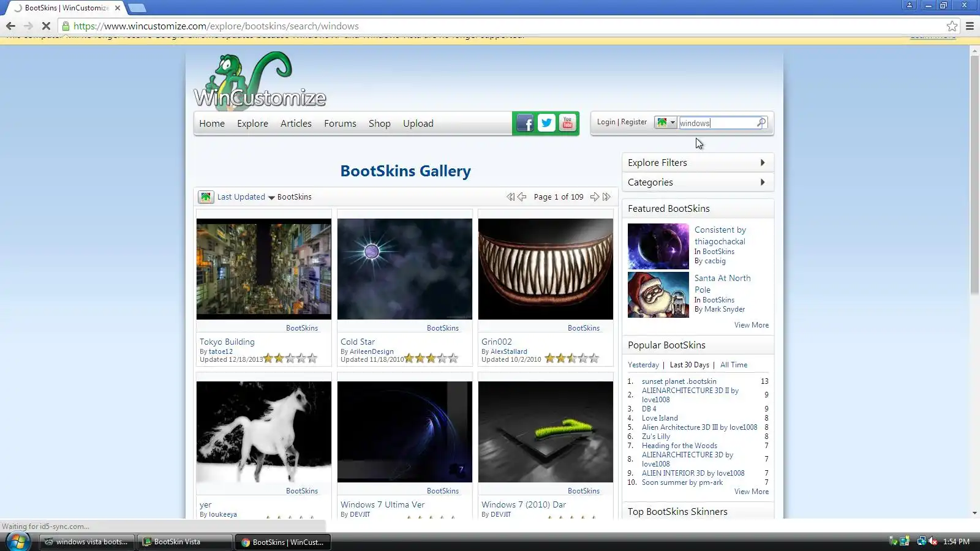Image resolution: width=980 pixels, height=551 pixels.
Task: Click the Login link
Action: point(606,122)
